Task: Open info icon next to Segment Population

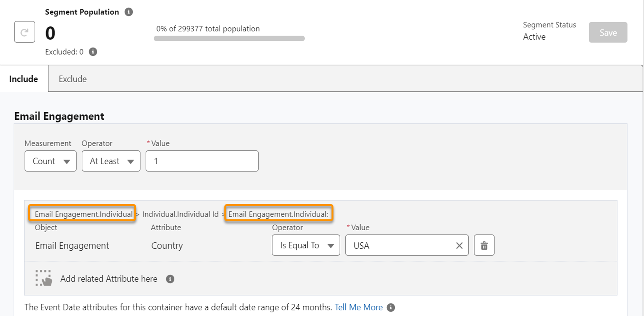Action: pos(129,12)
